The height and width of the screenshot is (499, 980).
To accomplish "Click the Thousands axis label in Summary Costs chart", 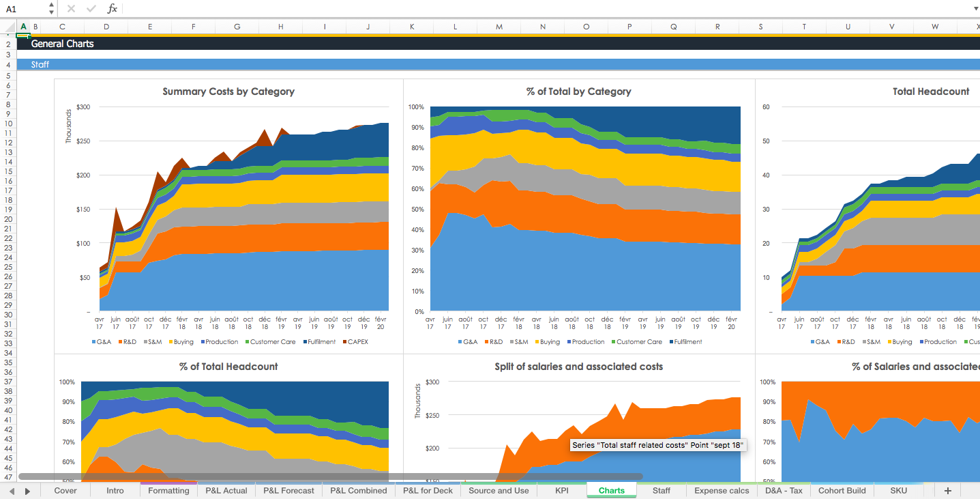I will (x=68, y=126).
